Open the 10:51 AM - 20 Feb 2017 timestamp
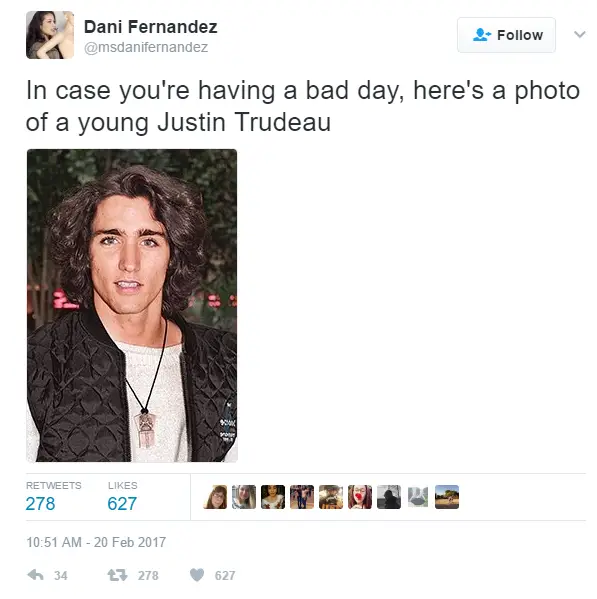 (96, 542)
